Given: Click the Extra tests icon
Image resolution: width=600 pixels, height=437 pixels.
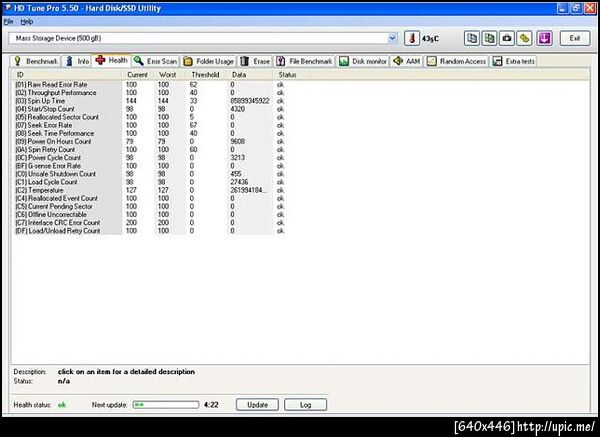Looking at the screenshot, I should coord(497,61).
